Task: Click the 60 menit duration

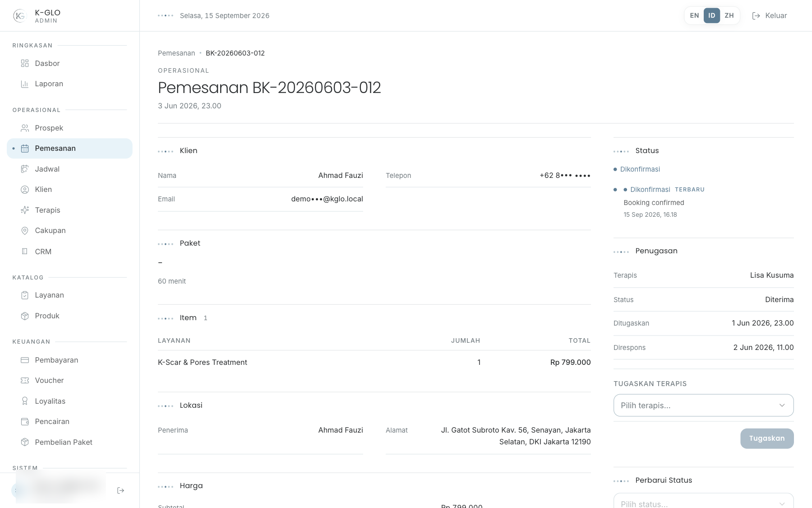Action: [x=172, y=281]
